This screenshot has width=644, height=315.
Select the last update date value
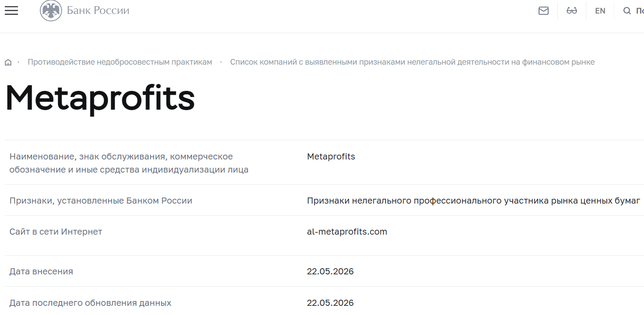pos(330,303)
